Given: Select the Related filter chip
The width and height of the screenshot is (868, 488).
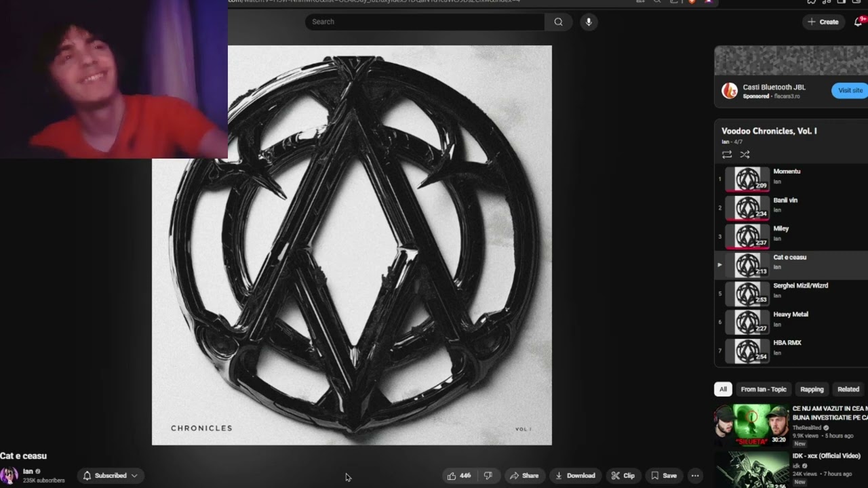Looking at the screenshot, I should pyautogui.click(x=848, y=389).
